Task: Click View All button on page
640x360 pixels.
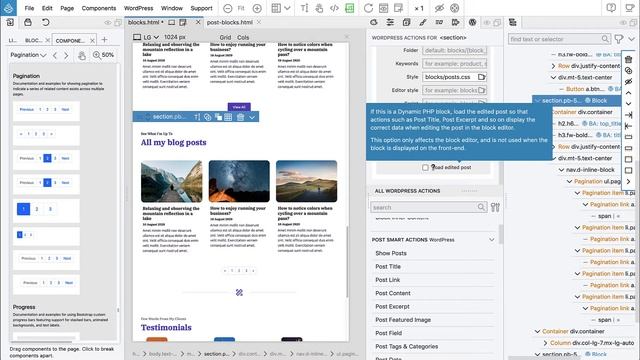Action: click(239, 107)
